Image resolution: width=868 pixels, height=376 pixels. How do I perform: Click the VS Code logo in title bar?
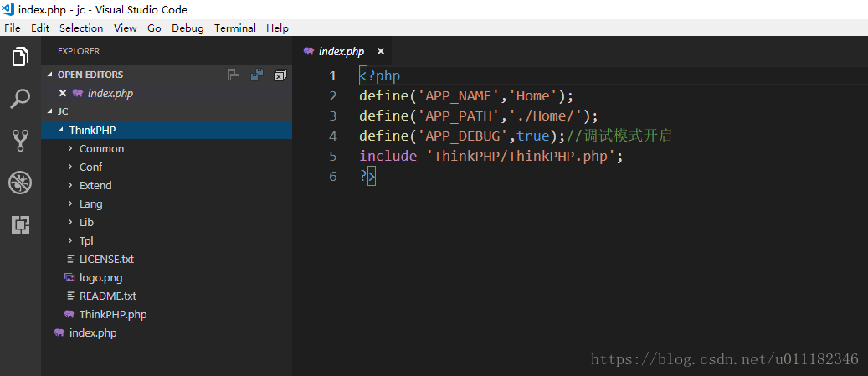8,9
